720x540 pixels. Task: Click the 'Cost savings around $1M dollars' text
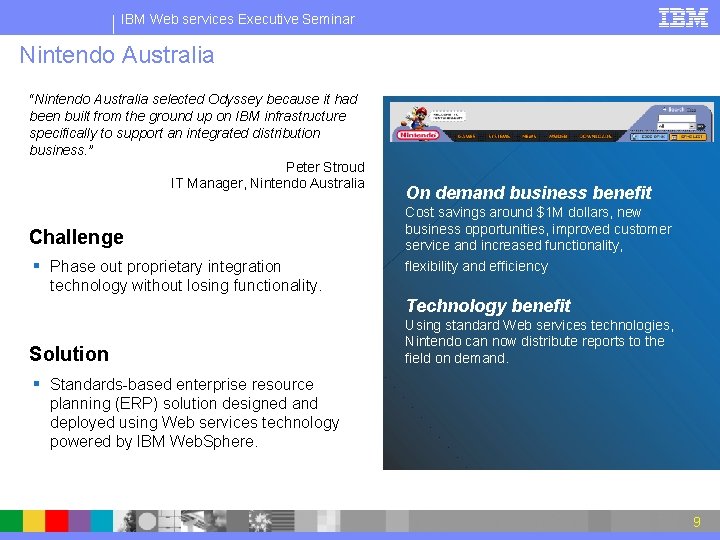coord(507,212)
